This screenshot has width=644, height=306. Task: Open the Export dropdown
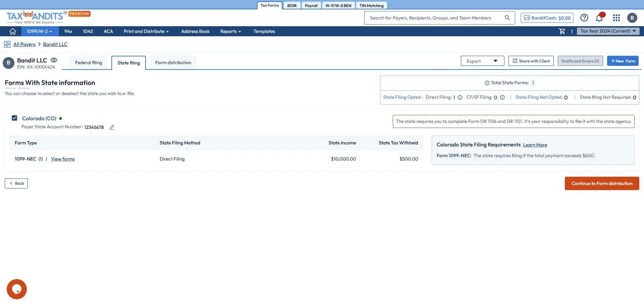pyautogui.click(x=482, y=61)
